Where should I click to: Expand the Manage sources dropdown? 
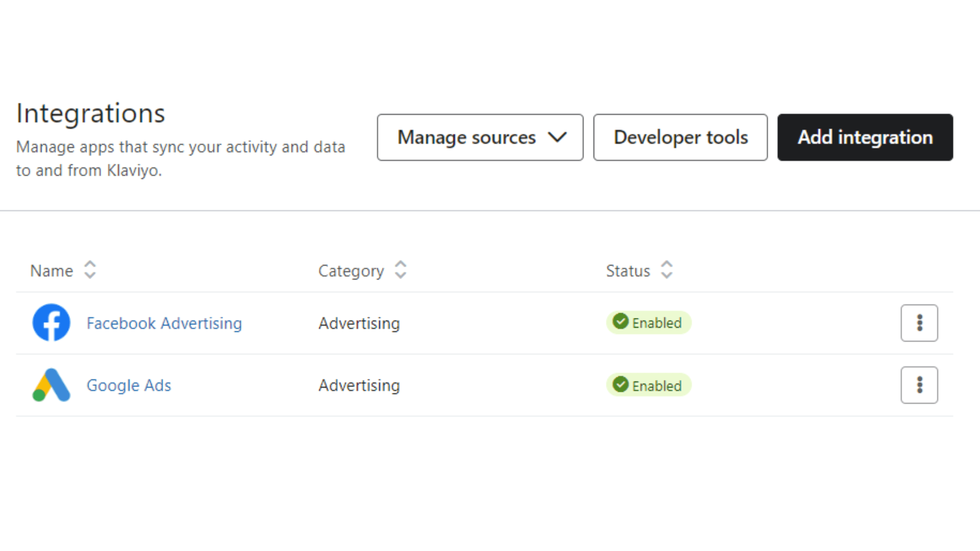tap(480, 137)
